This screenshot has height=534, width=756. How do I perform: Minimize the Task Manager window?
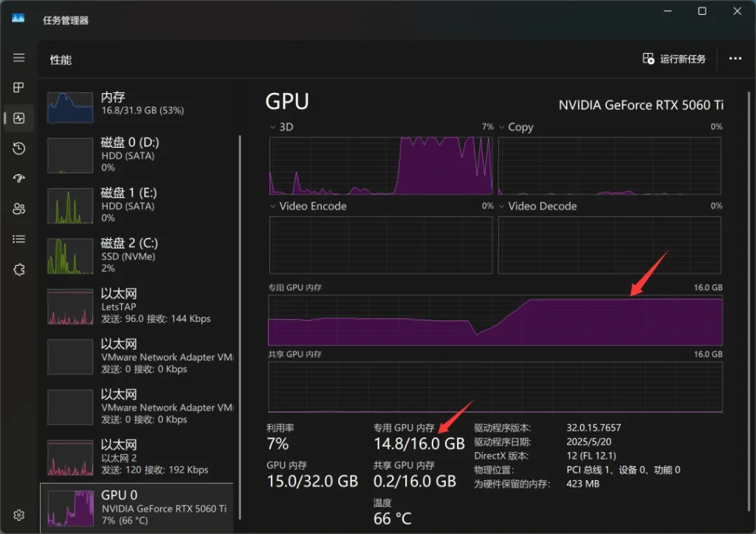pyautogui.click(x=667, y=11)
